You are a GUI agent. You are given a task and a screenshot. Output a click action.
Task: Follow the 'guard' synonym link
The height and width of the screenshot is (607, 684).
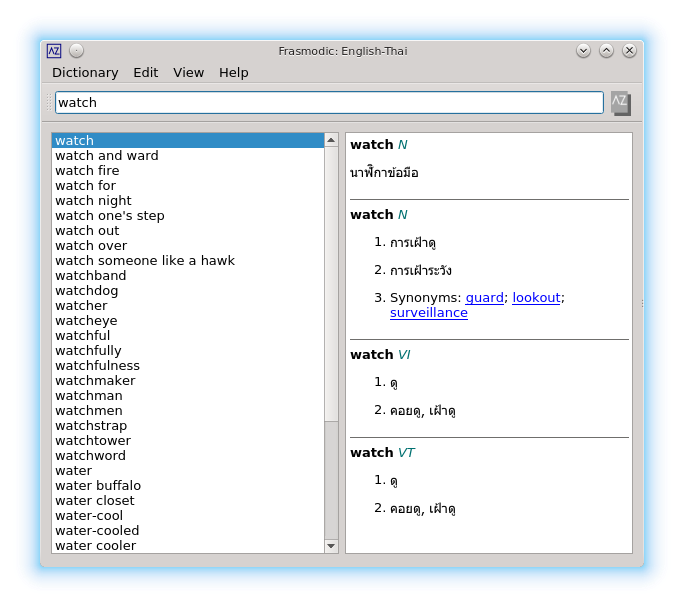[484, 298]
